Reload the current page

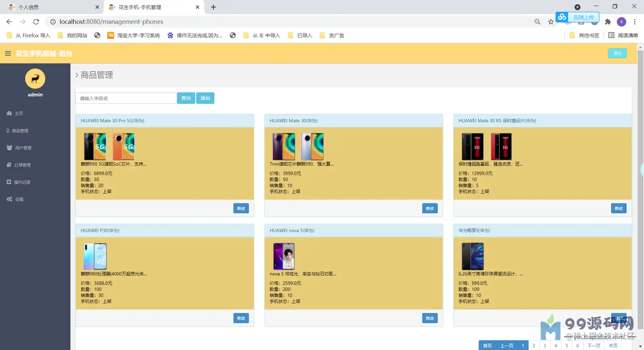click(36, 22)
